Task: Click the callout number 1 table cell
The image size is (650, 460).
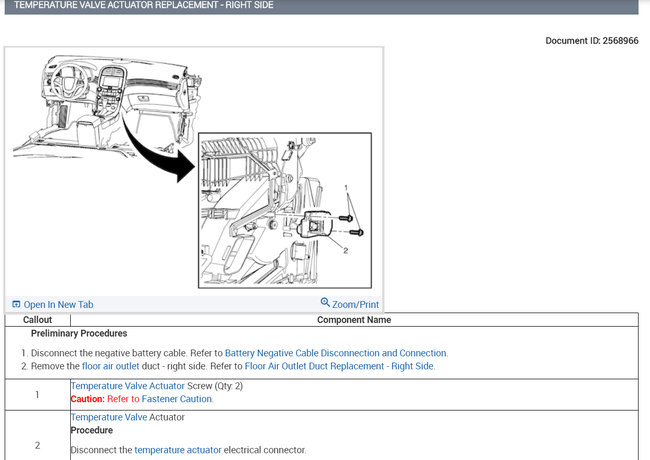Action: point(38,395)
